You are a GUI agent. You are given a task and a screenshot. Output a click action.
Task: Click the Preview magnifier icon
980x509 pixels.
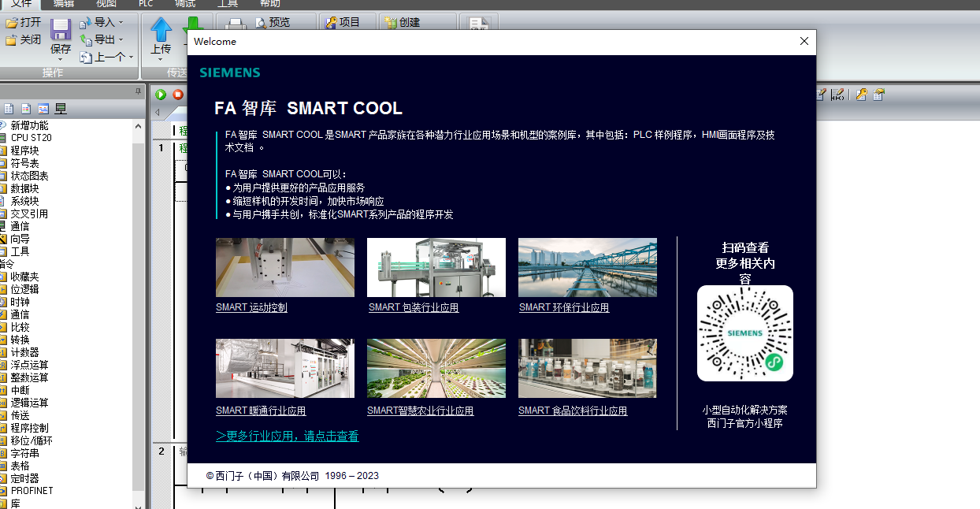[261, 23]
